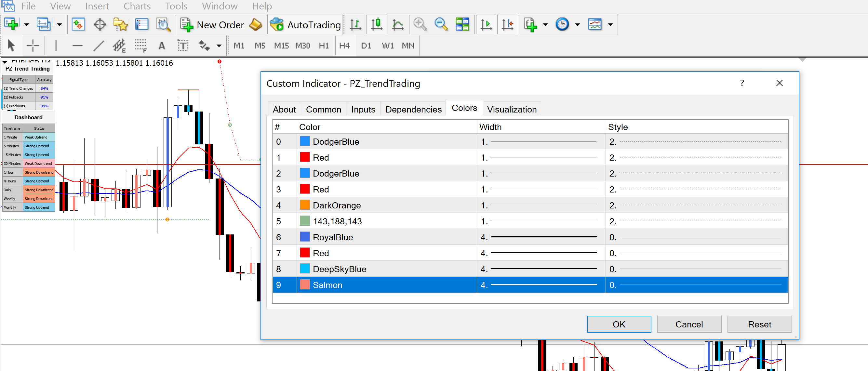
Task: Click the Reset button
Action: point(759,324)
